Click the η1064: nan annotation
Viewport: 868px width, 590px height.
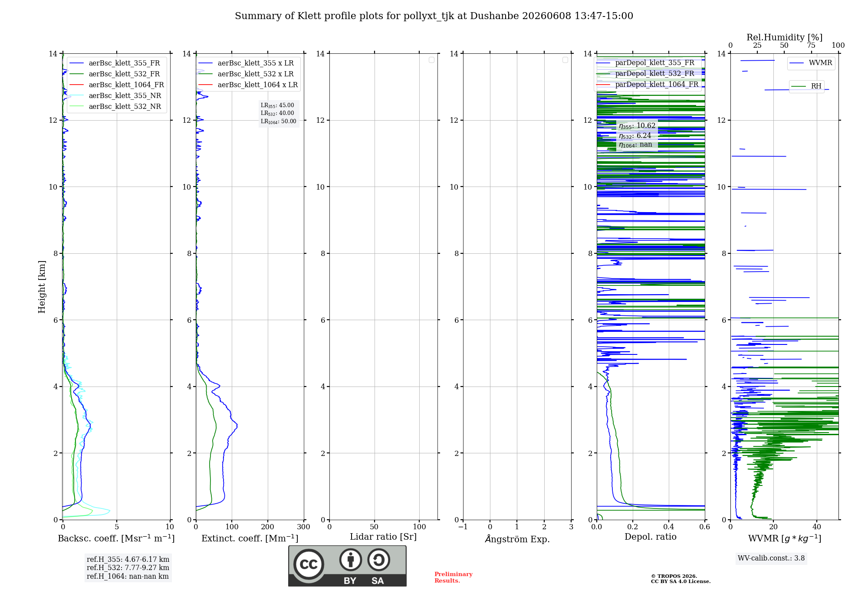pyautogui.click(x=635, y=144)
